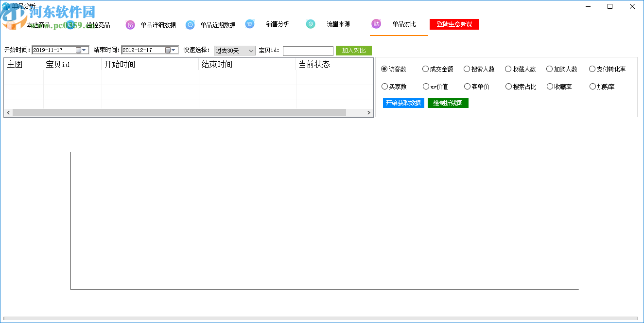Viewport: 644px width, 323px height.
Task: Open 销售分析 using its icon
Action: [250, 24]
